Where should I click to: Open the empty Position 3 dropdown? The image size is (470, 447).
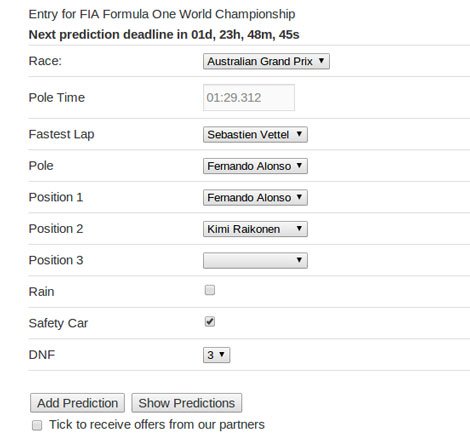point(255,260)
